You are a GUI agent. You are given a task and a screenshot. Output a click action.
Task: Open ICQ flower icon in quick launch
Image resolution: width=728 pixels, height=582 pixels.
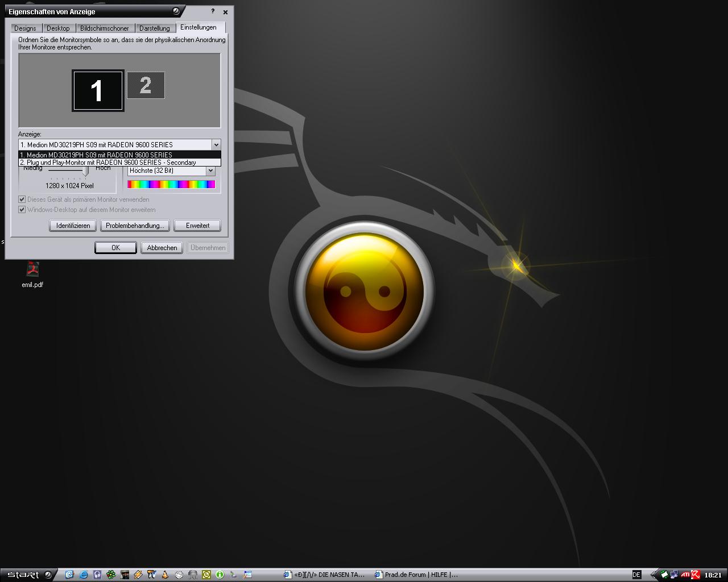(x=111, y=575)
